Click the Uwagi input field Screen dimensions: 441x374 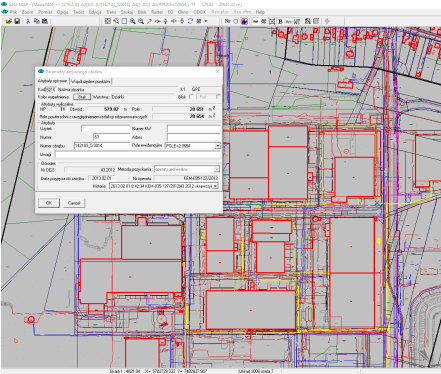coord(137,155)
